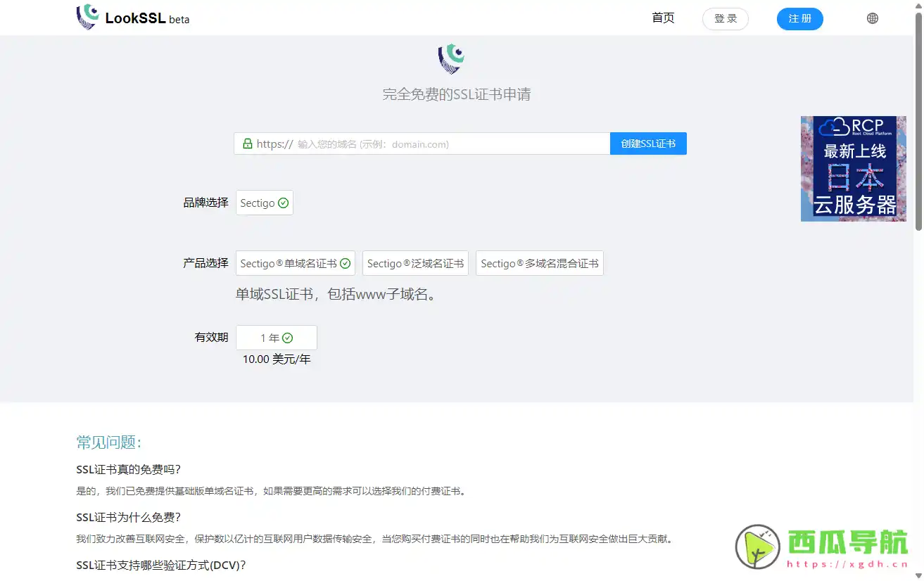Click the 登录 login button
The height and width of the screenshot is (581, 924).
tap(725, 18)
